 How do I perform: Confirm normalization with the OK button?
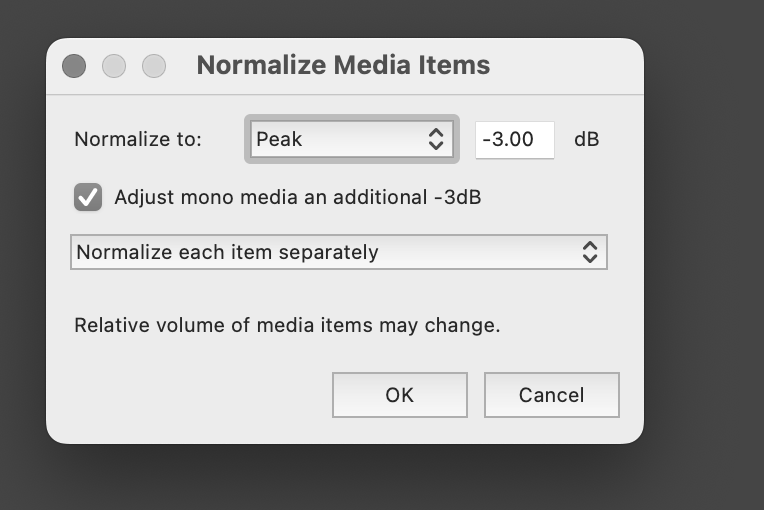point(400,395)
